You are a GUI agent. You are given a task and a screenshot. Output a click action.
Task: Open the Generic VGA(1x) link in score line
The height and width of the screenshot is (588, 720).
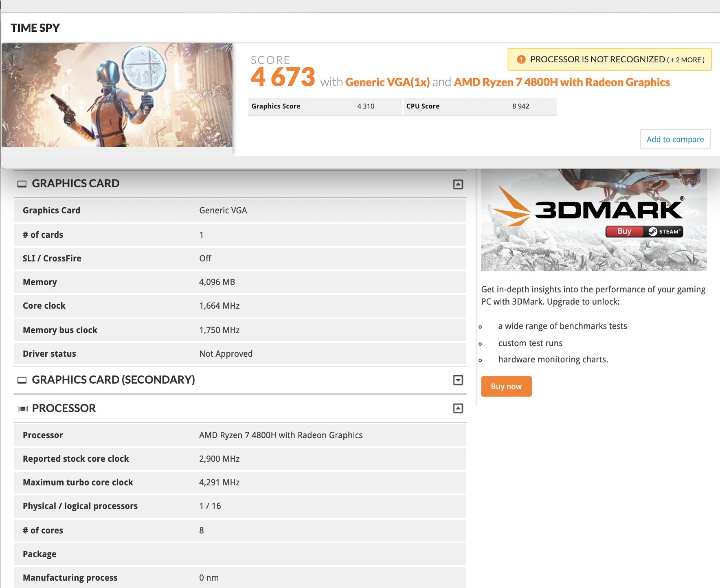(x=387, y=82)
